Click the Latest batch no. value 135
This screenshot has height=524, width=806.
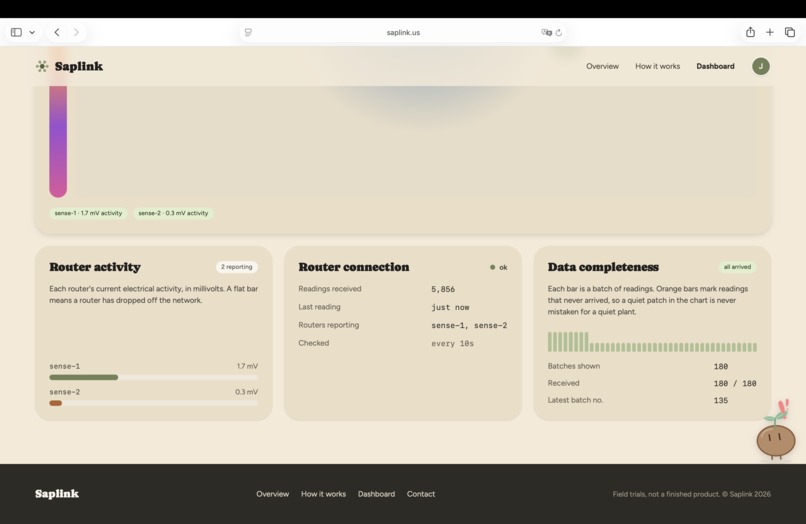pos(721,401)
